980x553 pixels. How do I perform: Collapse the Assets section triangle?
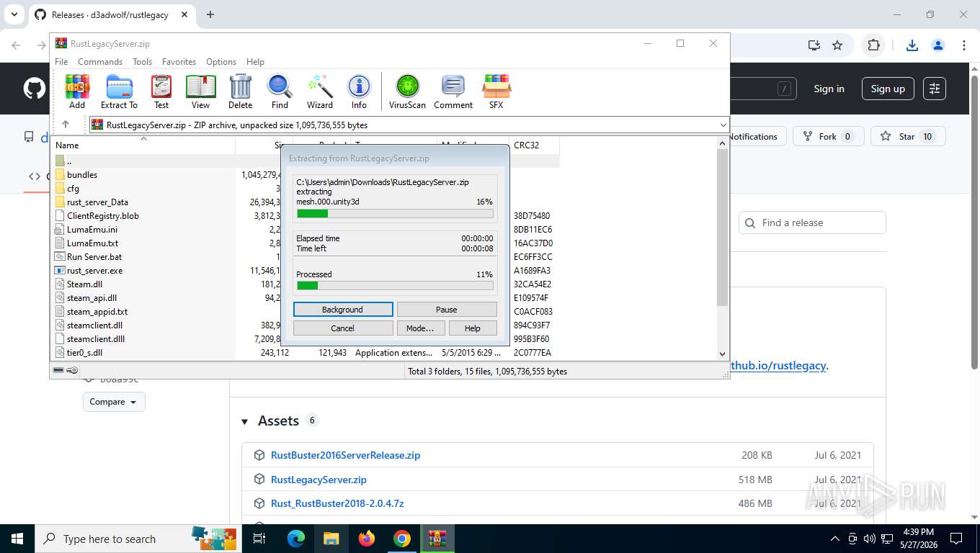click(x=244, y=421)
